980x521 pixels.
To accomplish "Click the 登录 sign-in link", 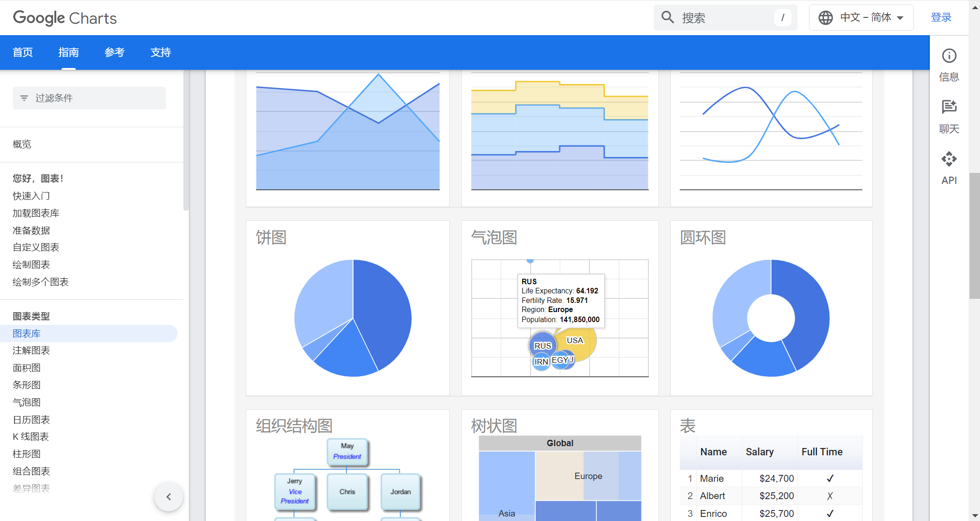I will pos(941,17).
